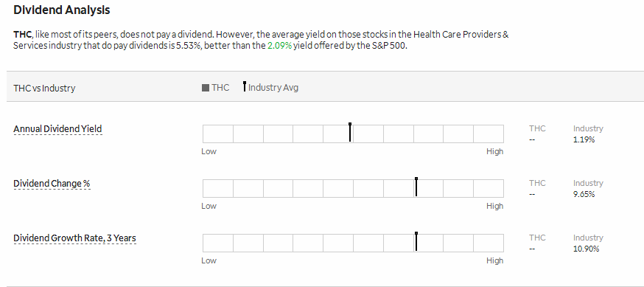Click the 10.90% industry growth rate value

(x=586, y=249)
